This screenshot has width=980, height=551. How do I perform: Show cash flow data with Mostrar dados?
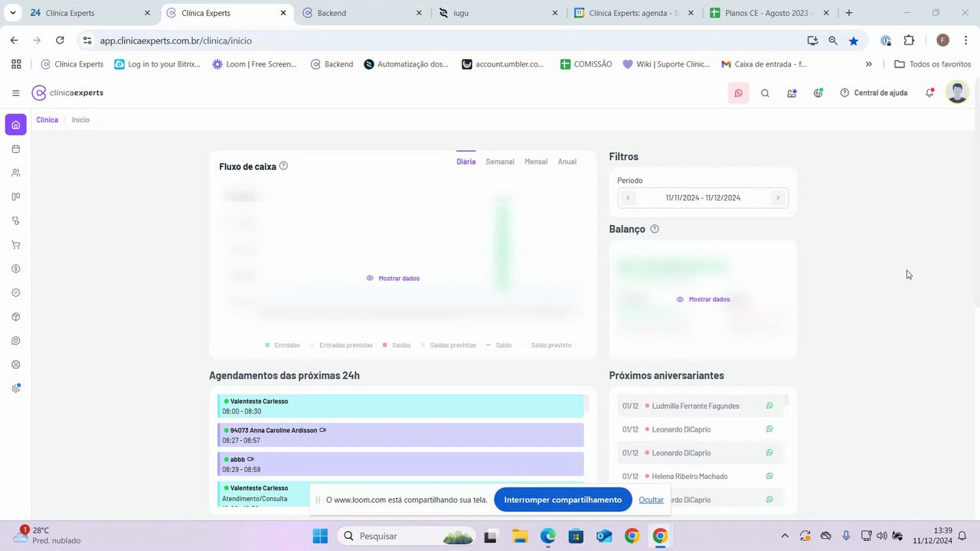pos(393,279)
